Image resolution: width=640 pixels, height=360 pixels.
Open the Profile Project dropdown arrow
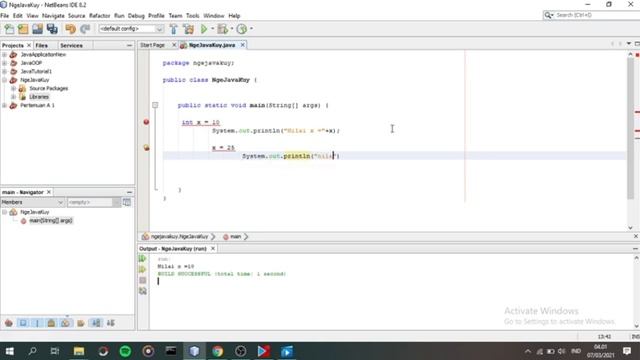pos(251,29)
